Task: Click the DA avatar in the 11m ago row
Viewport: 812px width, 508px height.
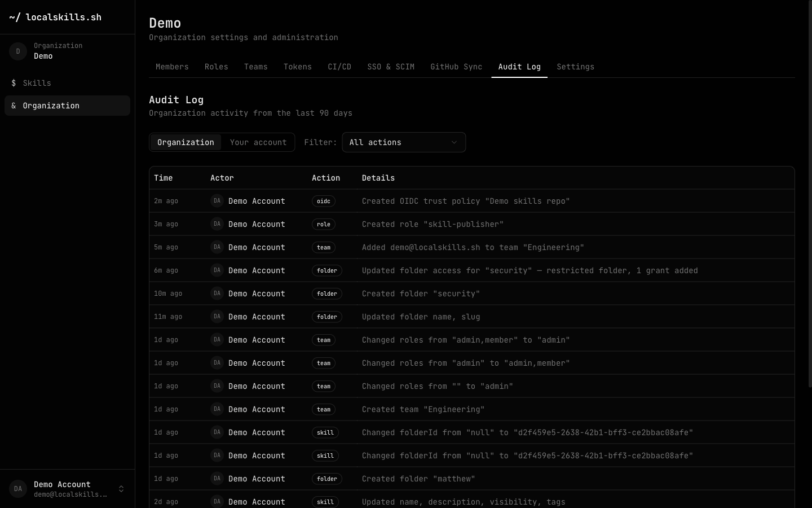Action: (x=217, y=317)
